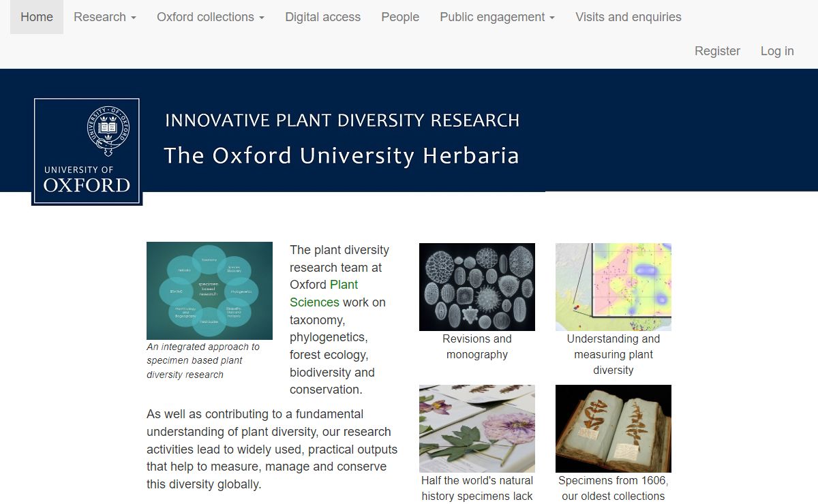
Task: Click the Log in link
Action: click(777, 51)
